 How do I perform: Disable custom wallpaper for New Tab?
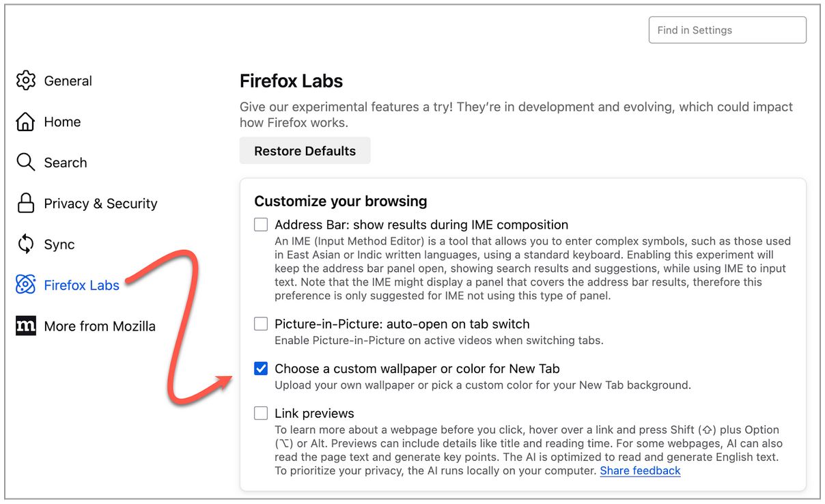(x=261, y=368)
